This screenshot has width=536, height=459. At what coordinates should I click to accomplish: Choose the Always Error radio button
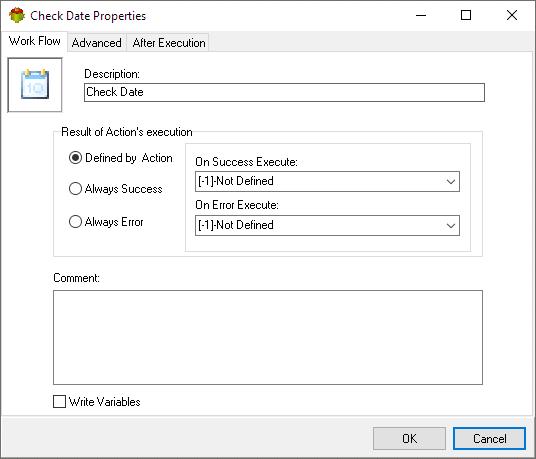point(75,221)
